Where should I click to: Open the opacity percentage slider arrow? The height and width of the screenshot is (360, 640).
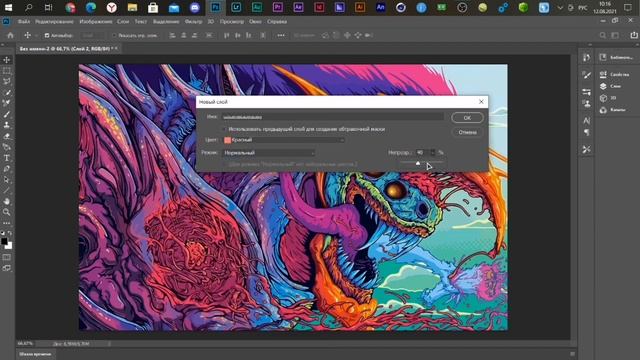point(433,152)
